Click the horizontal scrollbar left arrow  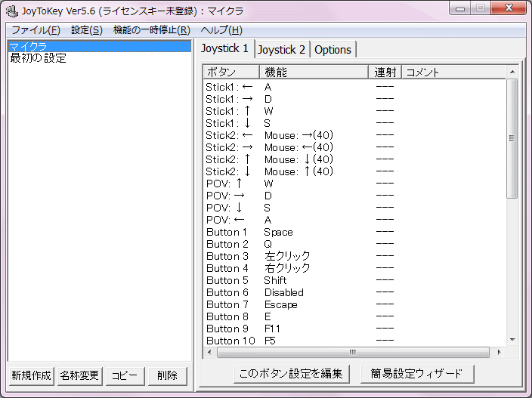point(209,352)
